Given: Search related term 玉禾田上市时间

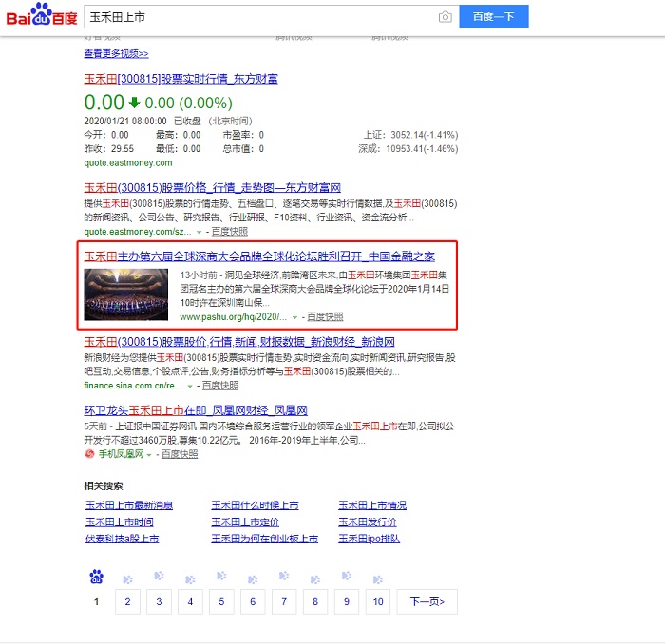Looking at the screenshot, I should pos(120,521).
